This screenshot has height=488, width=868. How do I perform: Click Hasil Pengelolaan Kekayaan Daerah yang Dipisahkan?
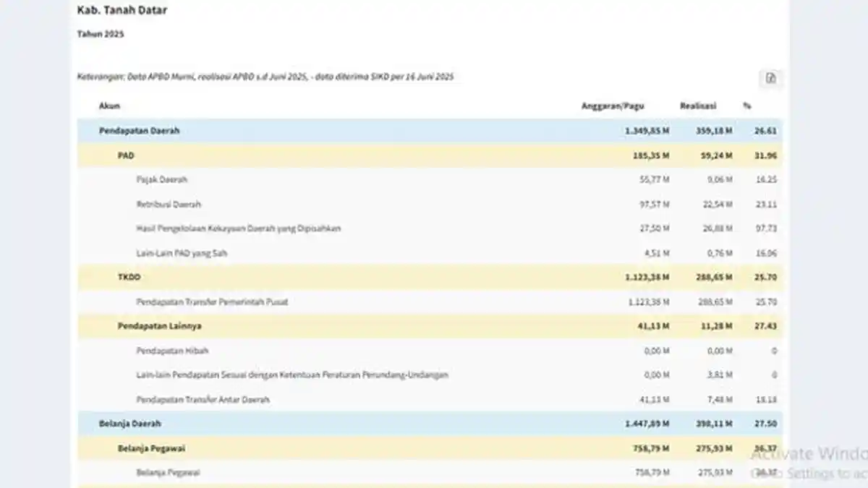(x=239, y=228)
